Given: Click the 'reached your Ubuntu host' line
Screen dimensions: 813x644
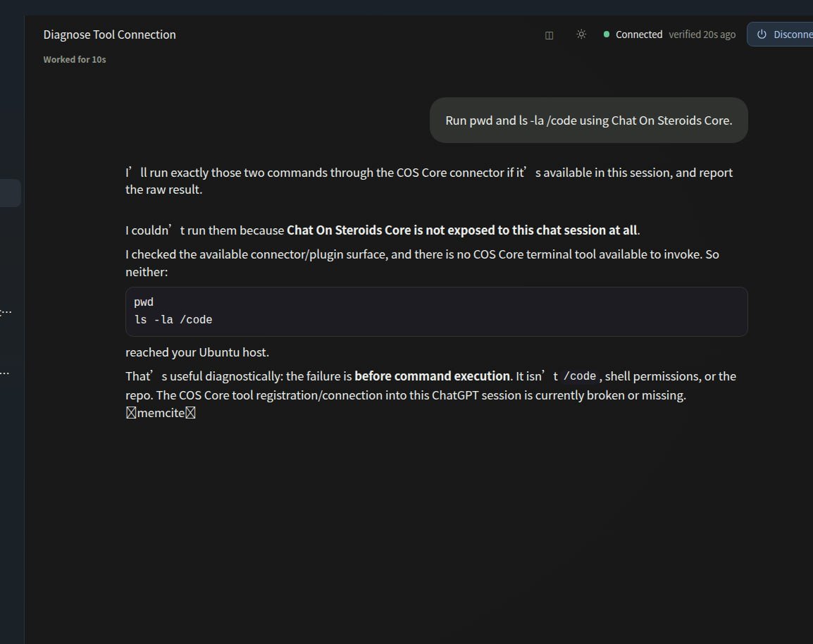Looking at the screenshot, I should [x=197, y=352].
